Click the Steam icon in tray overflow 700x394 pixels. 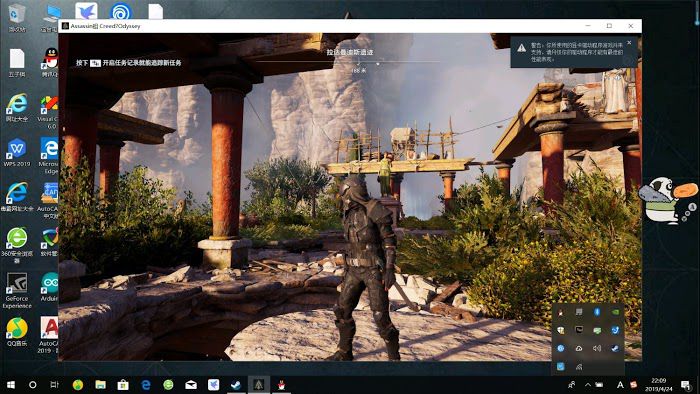615,348
